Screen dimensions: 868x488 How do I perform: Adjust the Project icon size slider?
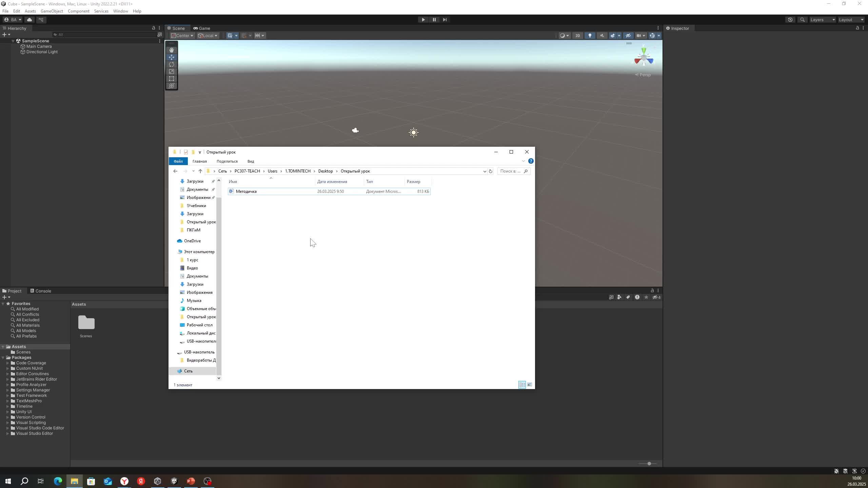pyautogui.click(x=649, y=464)
